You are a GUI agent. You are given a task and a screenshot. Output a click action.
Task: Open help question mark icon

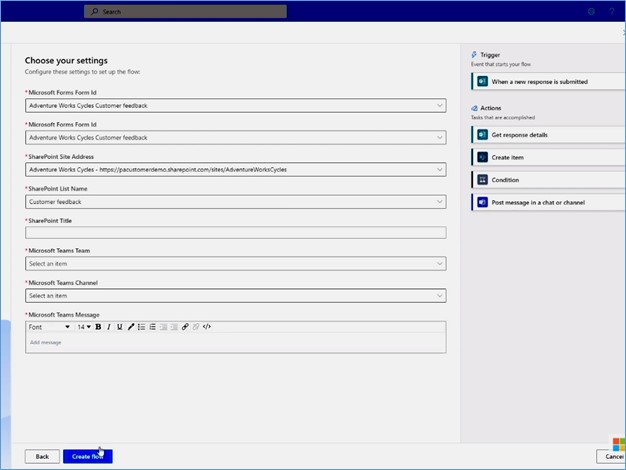pyautogui.click(x=612, y=12)
